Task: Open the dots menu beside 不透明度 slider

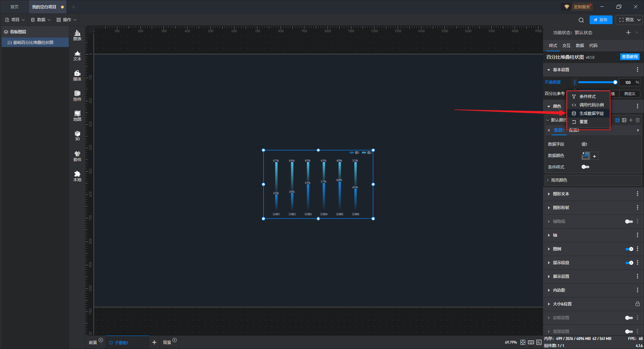Action: point(575,82)
